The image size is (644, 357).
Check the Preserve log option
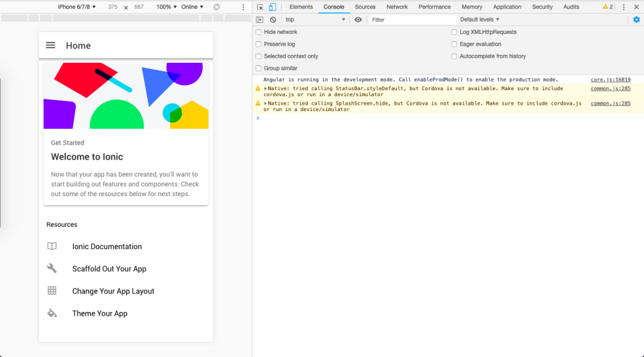click(x=259, y=44)
